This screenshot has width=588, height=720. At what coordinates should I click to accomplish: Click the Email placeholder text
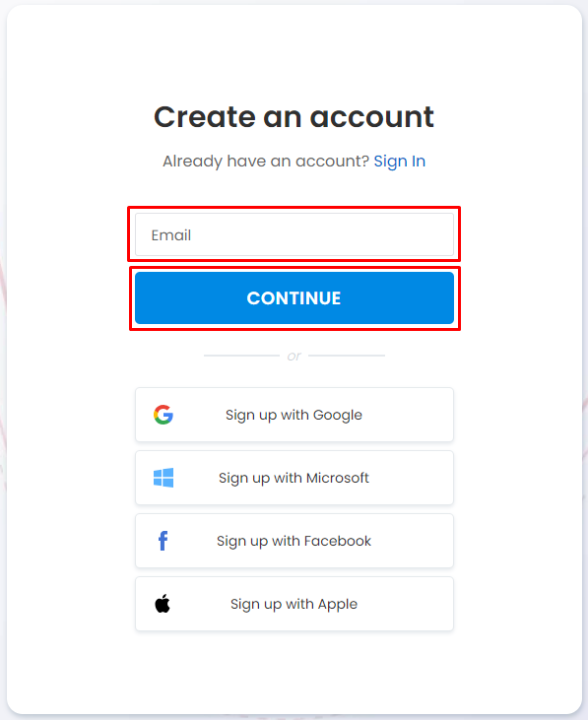[x=170, y=235]
